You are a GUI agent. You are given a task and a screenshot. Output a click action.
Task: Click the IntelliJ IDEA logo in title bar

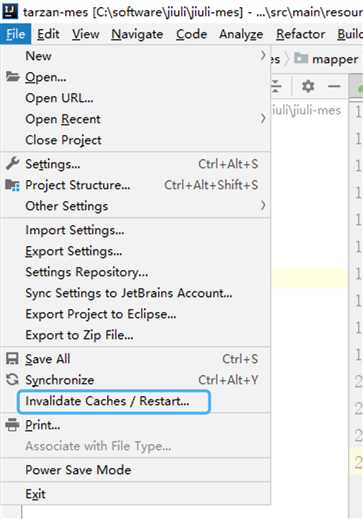coord(10,10)
